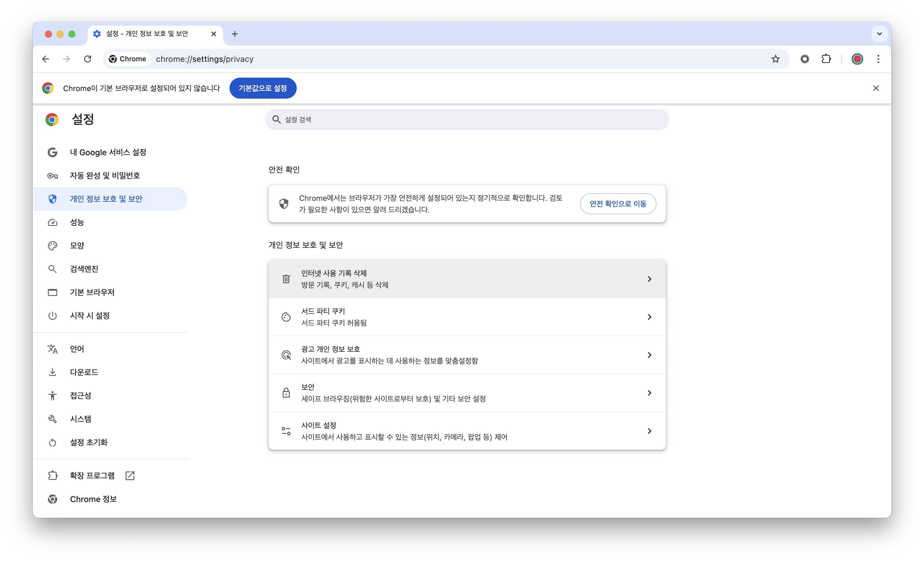Click the 모양 palette icon
Viewport: 924px width, 561px height.
point(53,245)
